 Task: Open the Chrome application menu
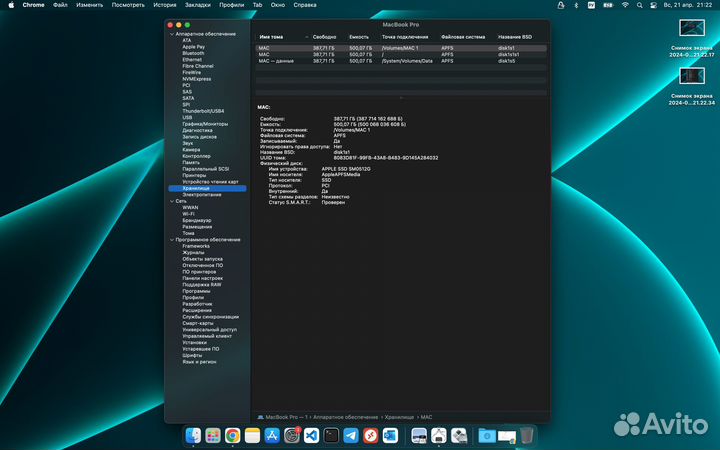[x=34, y=5]
